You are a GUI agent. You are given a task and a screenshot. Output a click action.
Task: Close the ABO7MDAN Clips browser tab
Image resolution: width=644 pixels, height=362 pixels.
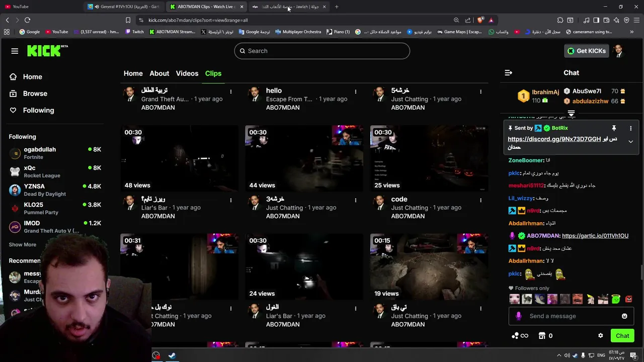(x=242, y=7)
